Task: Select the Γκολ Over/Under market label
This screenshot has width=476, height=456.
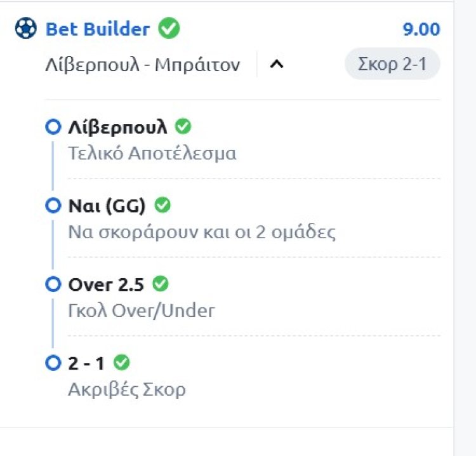Action: pos(141,311)
